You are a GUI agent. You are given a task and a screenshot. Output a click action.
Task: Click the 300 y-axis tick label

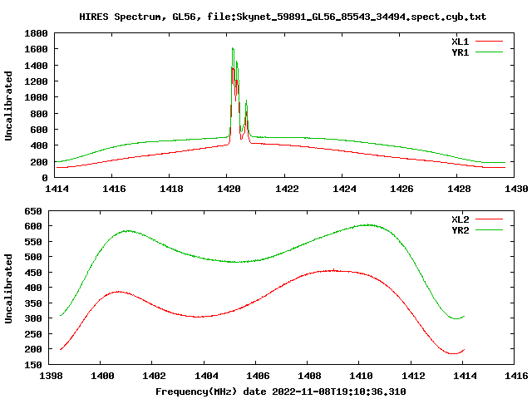(33, 318)
